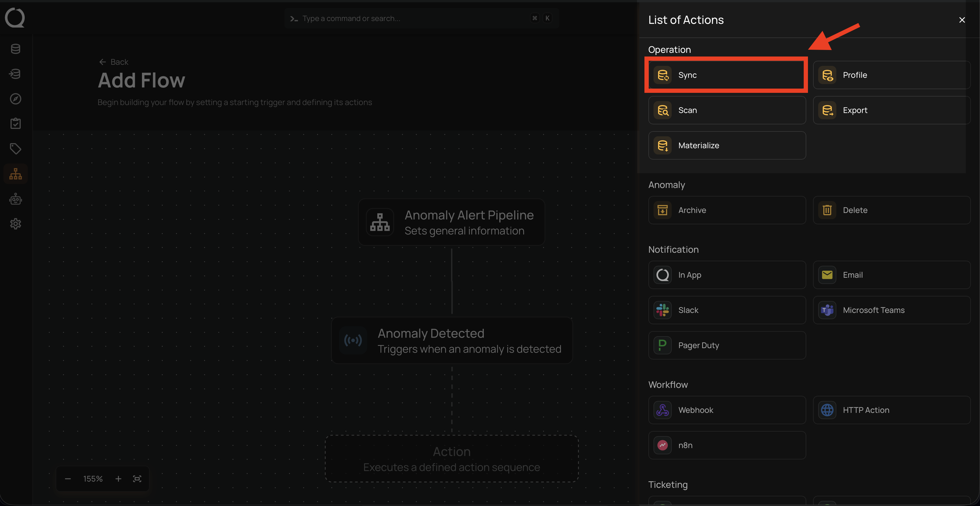
Task: Select the Materialize operation
Action: pyautogui.click(x=726, y=145)
